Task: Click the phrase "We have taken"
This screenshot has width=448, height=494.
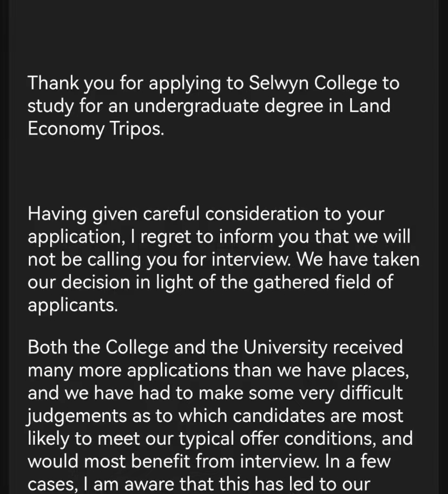Action: 359,259
